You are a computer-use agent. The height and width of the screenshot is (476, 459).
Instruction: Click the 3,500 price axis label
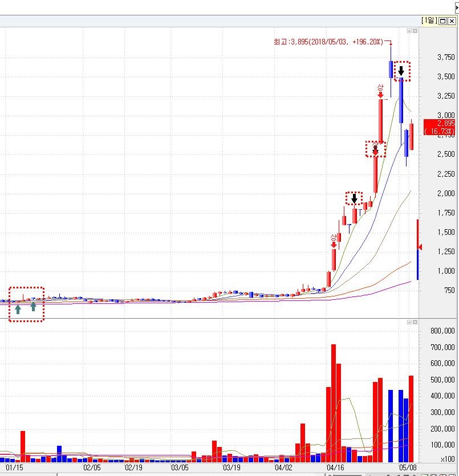[x=446, y=76]
